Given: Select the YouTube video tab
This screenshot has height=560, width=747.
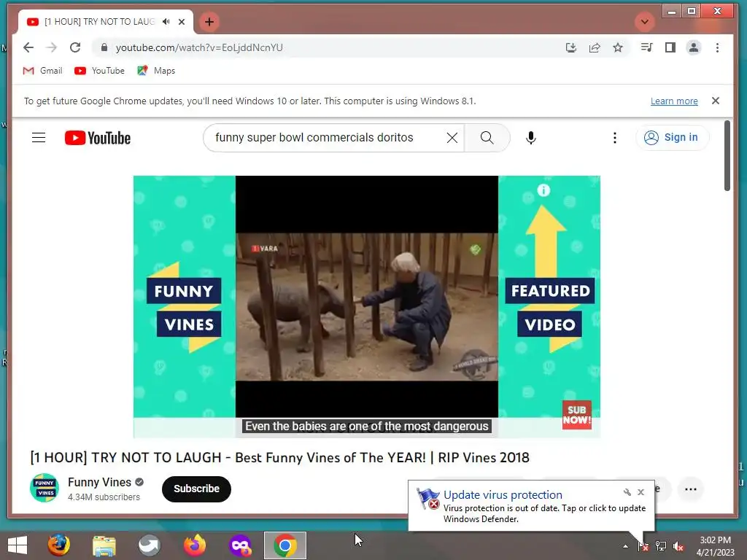Looking at the screenshot, I should point(105,21).
